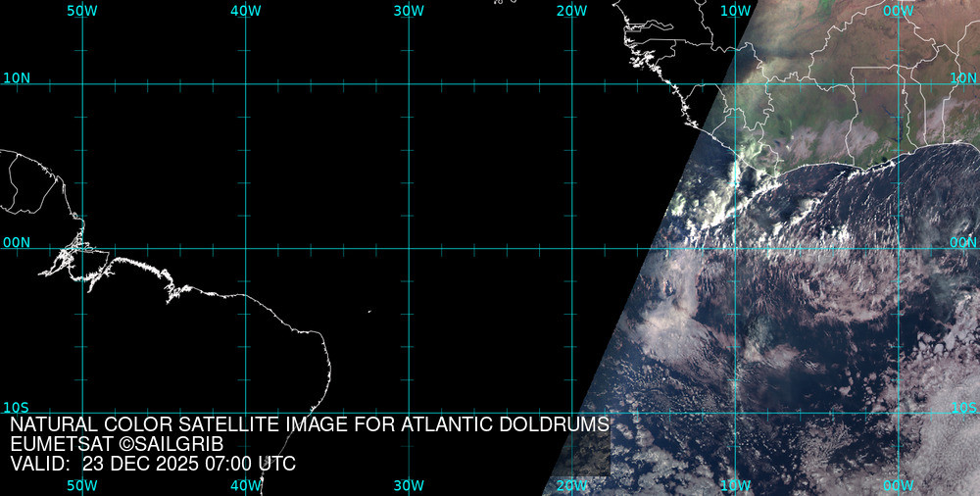Select the 50W longitude label on top edge
The height and width of the screenshot is (496, 980).
pyautogui.click(x=82, y=11)
